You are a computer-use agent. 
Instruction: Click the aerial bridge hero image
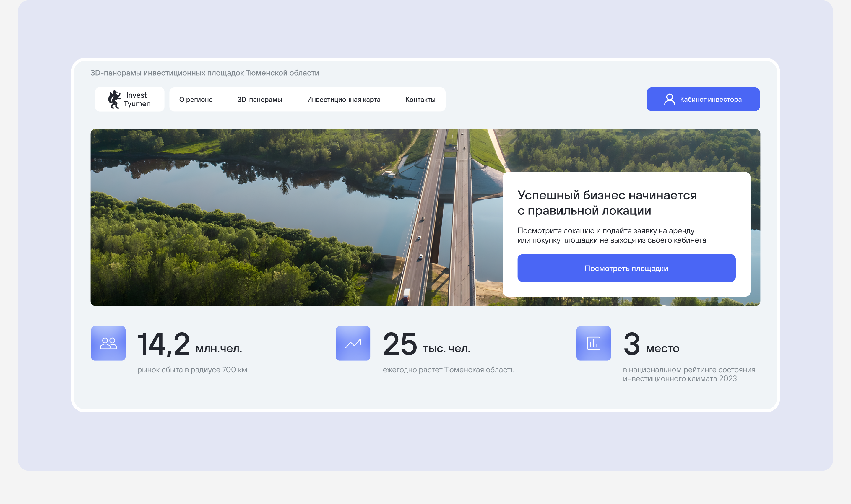tap(272, 217)
